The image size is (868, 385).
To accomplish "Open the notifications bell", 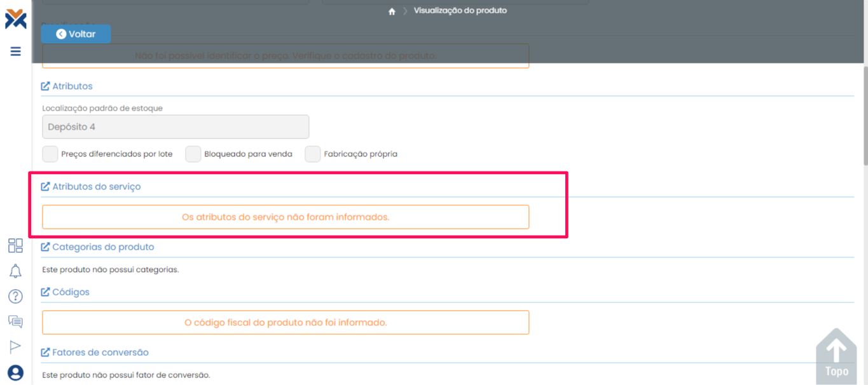I will click(x=15, y=271).
